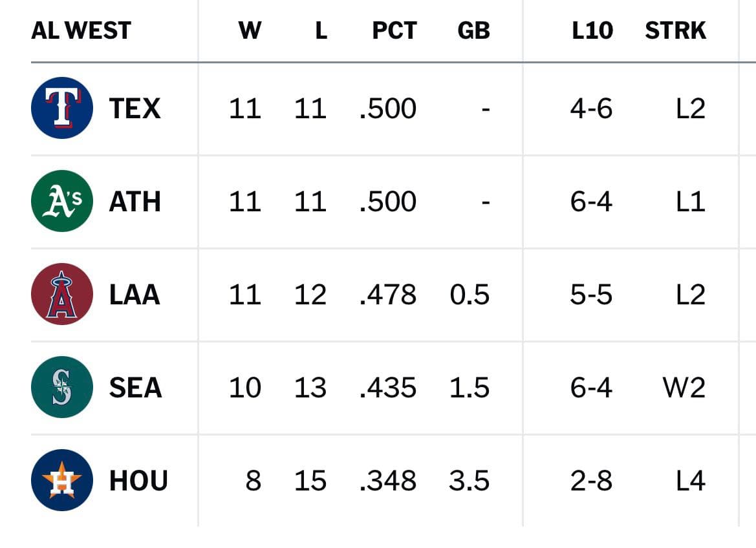
Task: Click the Texas Rangers team logo
Action: [x=61, y=108]
